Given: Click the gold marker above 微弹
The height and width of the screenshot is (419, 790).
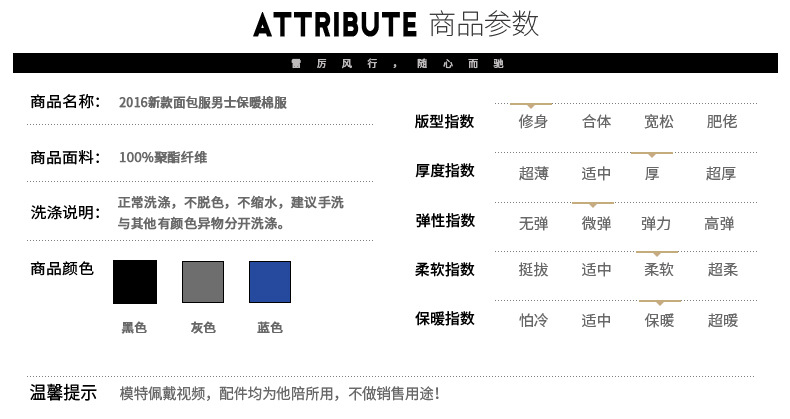Looking at the screenshot, I should tap(593, 204).
